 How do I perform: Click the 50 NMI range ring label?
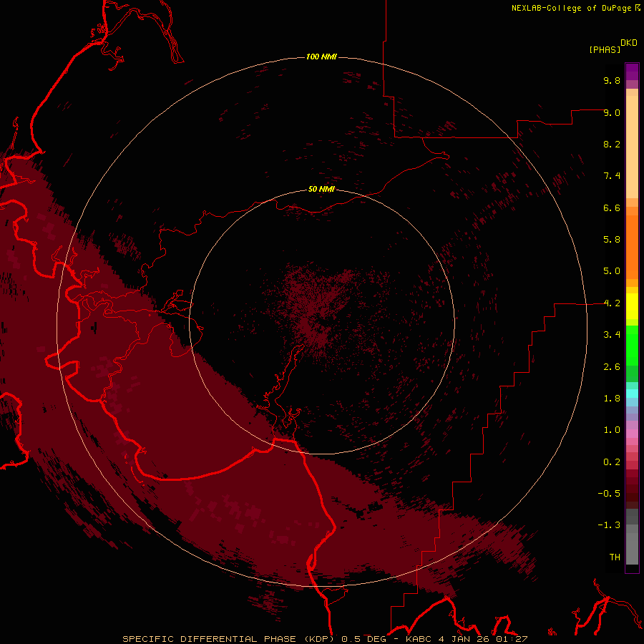321,189
